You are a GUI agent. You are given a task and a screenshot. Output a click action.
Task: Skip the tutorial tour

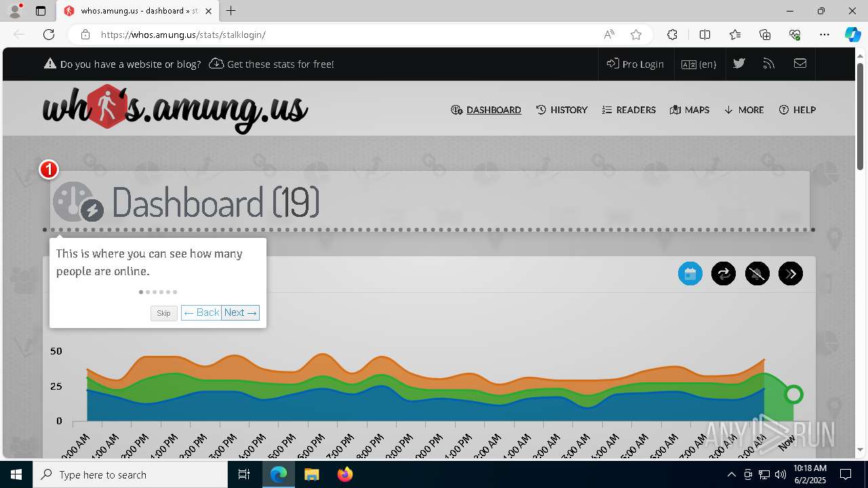click(x=164, y=313)
